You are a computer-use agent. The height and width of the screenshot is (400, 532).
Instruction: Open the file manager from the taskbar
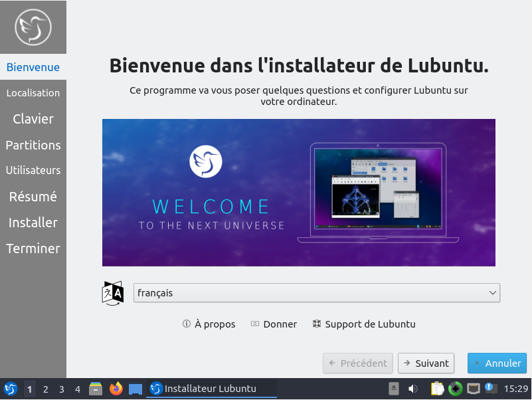click(96, 389)
